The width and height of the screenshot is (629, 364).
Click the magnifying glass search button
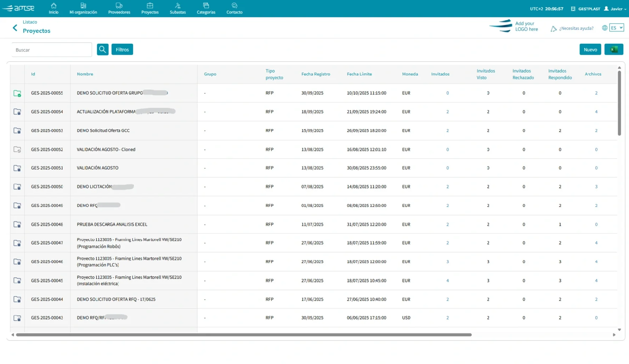pos(102,49)
